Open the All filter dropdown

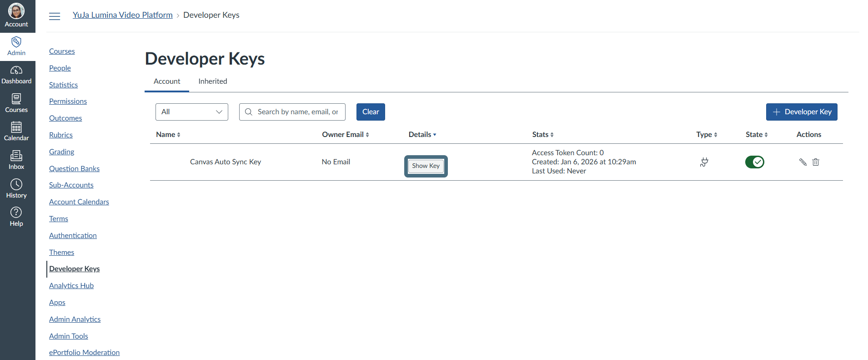click(192, 112)
